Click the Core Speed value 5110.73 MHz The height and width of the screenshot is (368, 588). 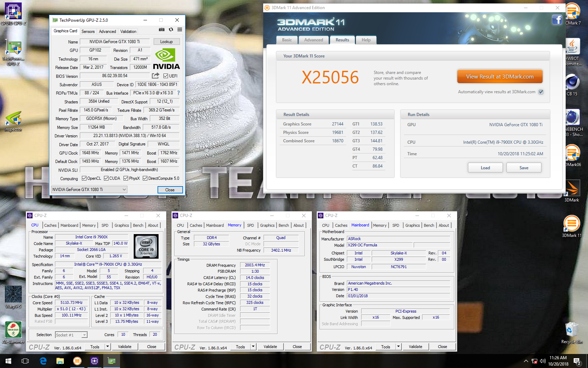[72, 302]
